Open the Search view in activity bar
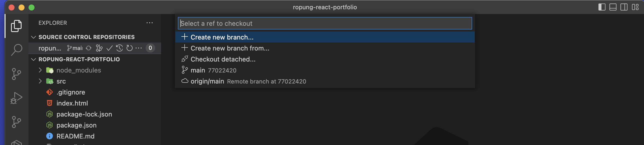The width and height of the screenshot is (644, 145). coord(17,50)
